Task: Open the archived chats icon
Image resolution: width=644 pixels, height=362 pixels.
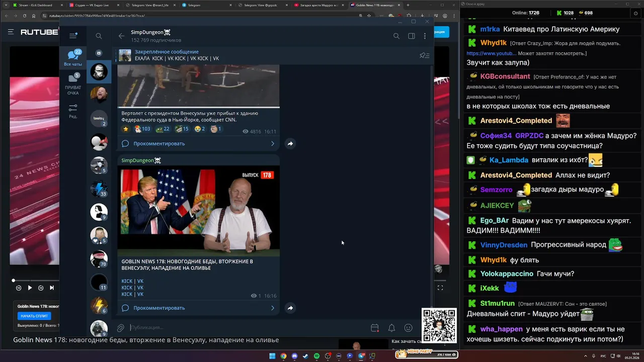Action: pyautogui.click(x=99, y=53)
